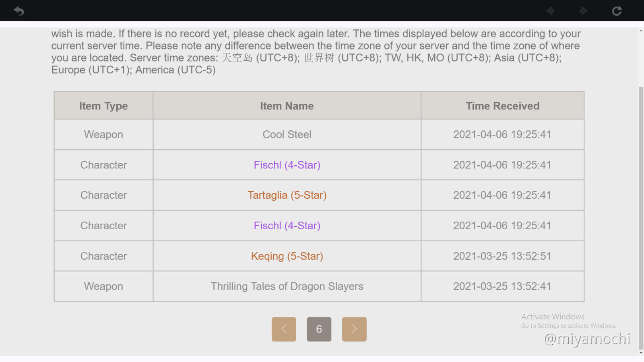Click the @miyamochi watermark
This screenshot has height=362, width=644.
click(x=587, y=339)
